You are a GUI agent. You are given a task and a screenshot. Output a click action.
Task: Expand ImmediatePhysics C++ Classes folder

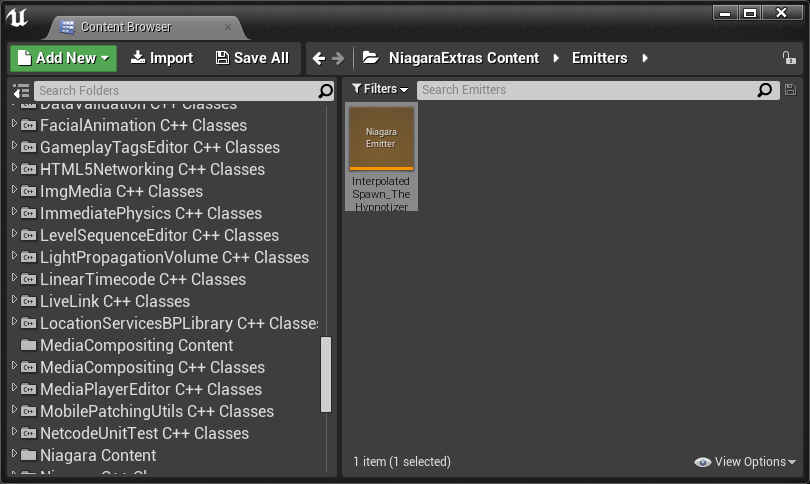(x=14, y=211)
